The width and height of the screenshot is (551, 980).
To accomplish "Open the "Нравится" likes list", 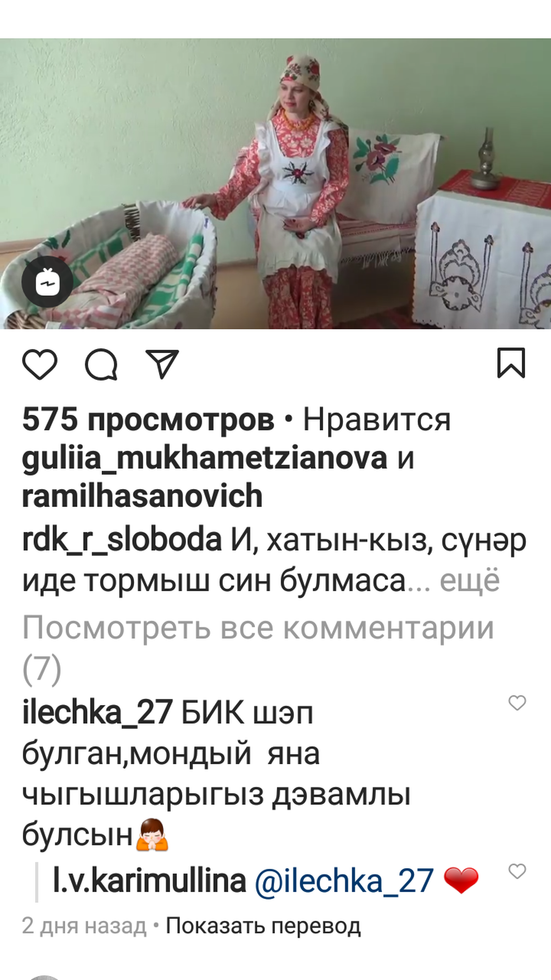I will (x=376, y=420).
